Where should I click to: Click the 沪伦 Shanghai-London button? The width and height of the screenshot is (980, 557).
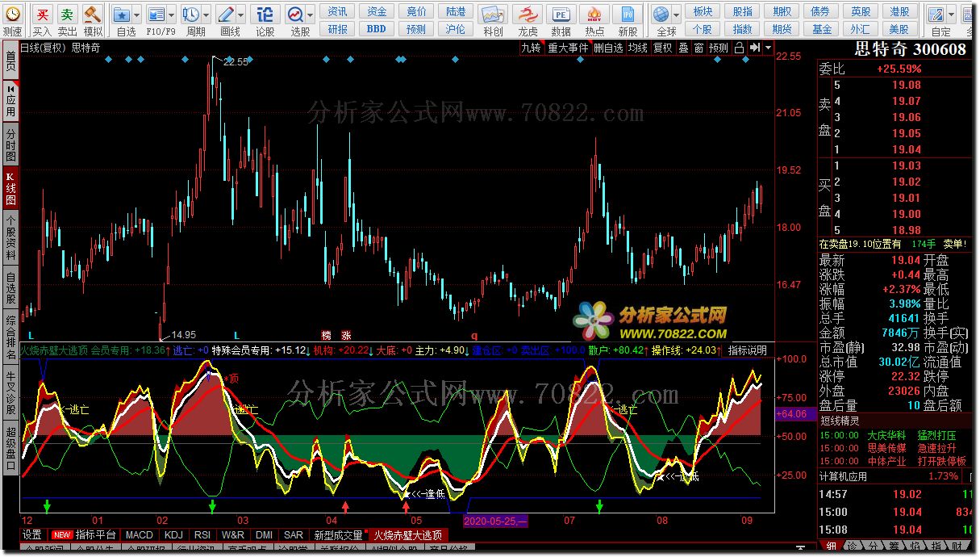click(456, 29)
